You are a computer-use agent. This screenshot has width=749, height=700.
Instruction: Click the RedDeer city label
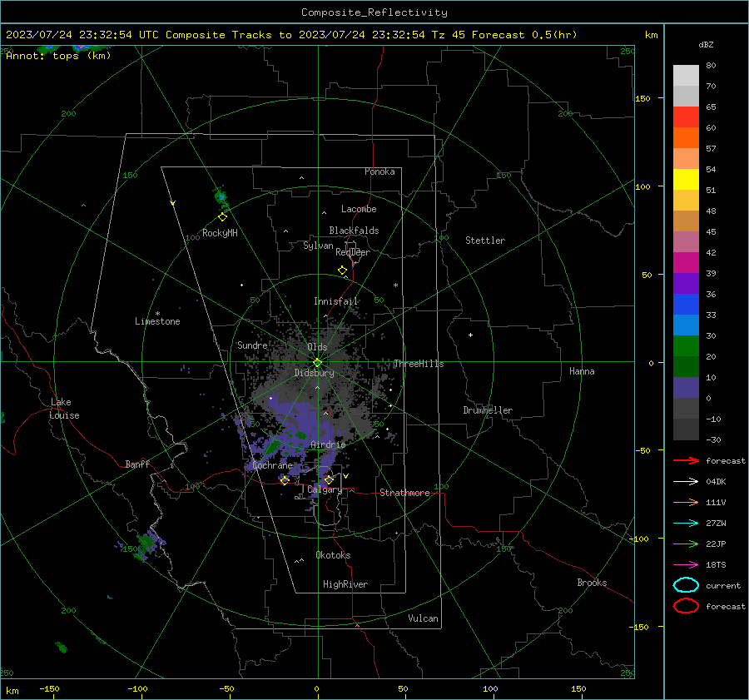click(x=353, y=252)
